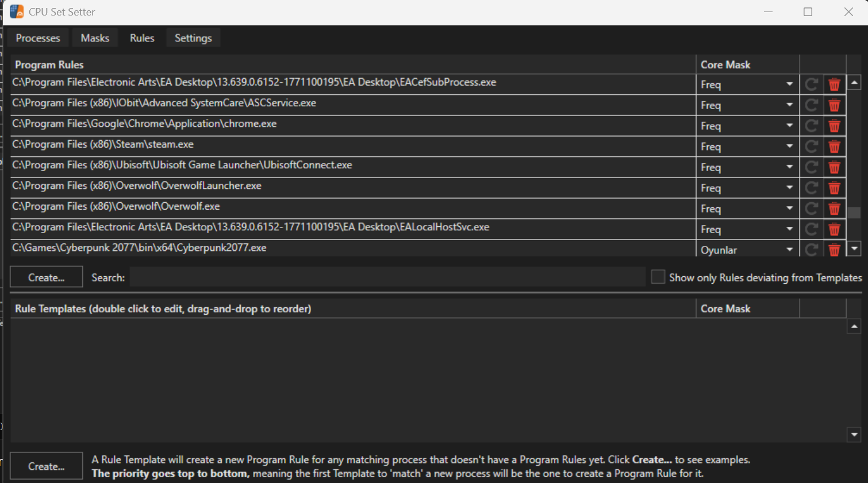Reset the Overwolf.exe rule
Image resolution: width=868 pixels, height=483 pixels.
[x=812, y=209]
